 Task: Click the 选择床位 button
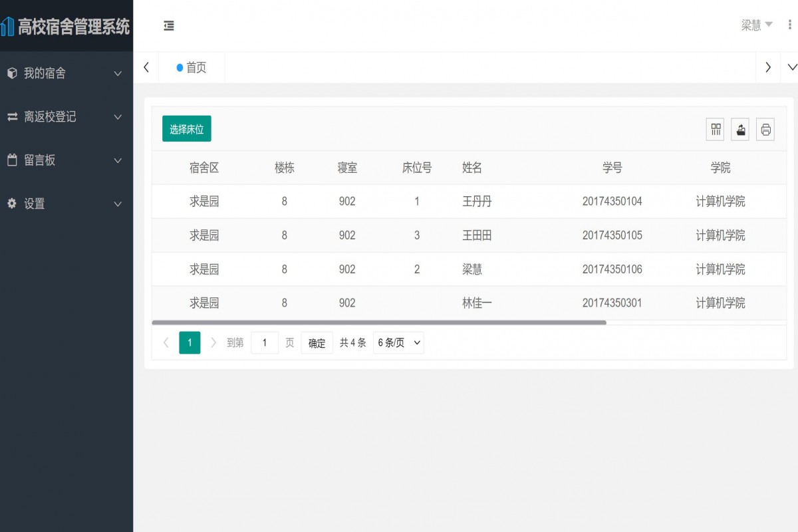tap(186, 129)
